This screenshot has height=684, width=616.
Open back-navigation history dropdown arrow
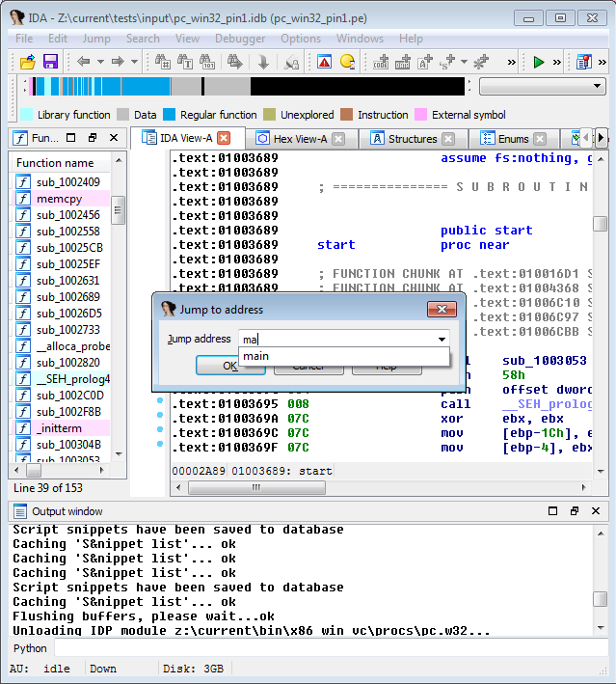pos(100,62)
